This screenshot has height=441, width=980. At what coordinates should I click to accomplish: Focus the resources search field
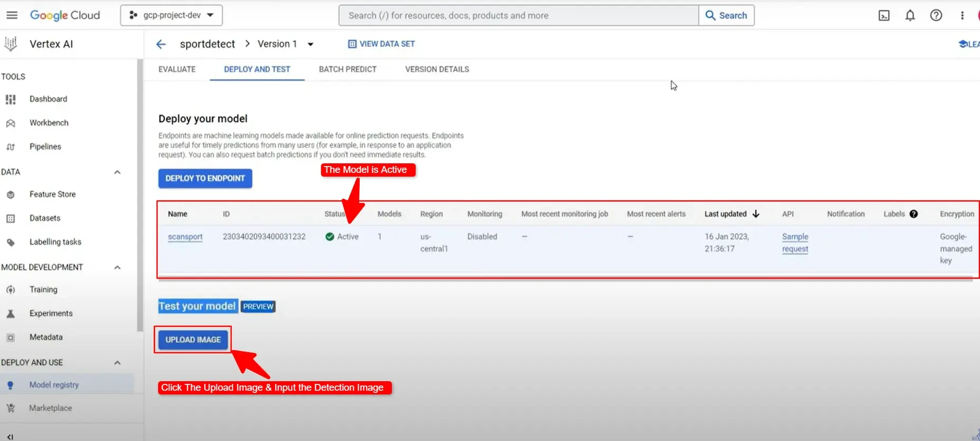coord(518,15)
